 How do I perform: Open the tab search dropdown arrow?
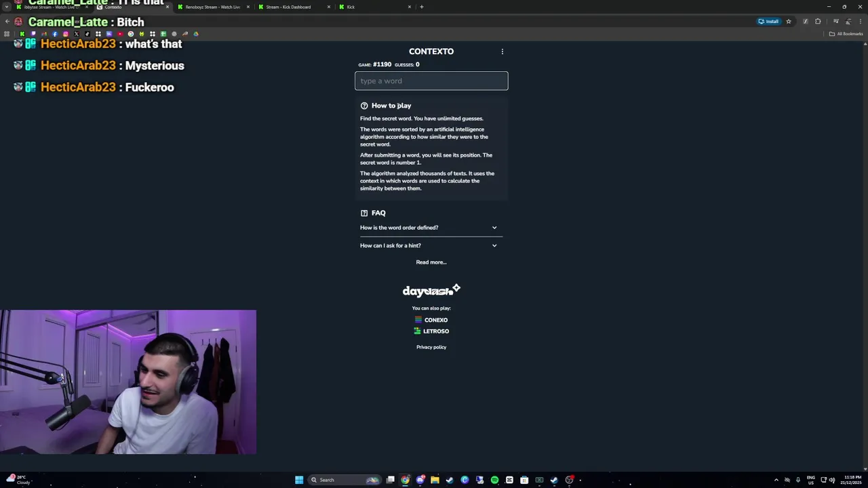[x=6, y=7]
